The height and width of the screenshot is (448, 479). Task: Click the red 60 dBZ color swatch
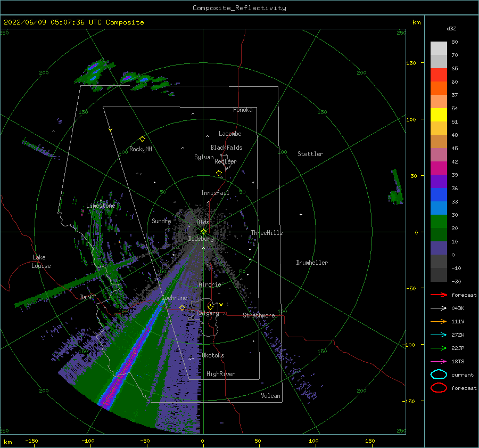pos(439,75)
